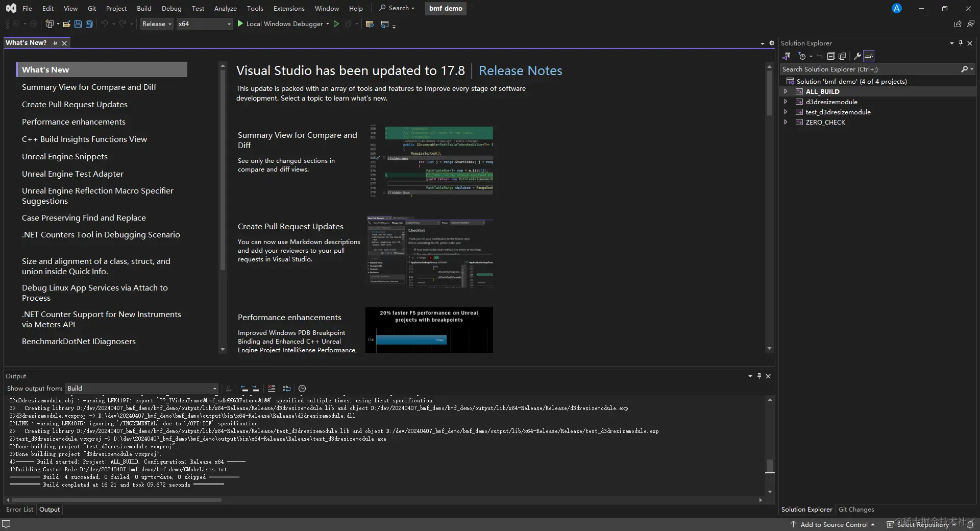Open the Debug menu
Image resolution: width=980 pixels, height=531 pixels.
[171, 8]
